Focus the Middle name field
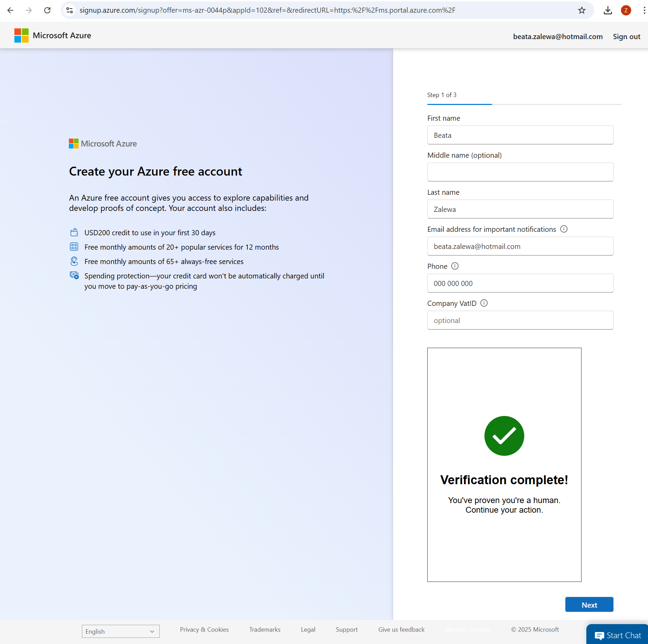Image resolution: width=648 pixels, height=644 pixels. (x=520, y=172)
